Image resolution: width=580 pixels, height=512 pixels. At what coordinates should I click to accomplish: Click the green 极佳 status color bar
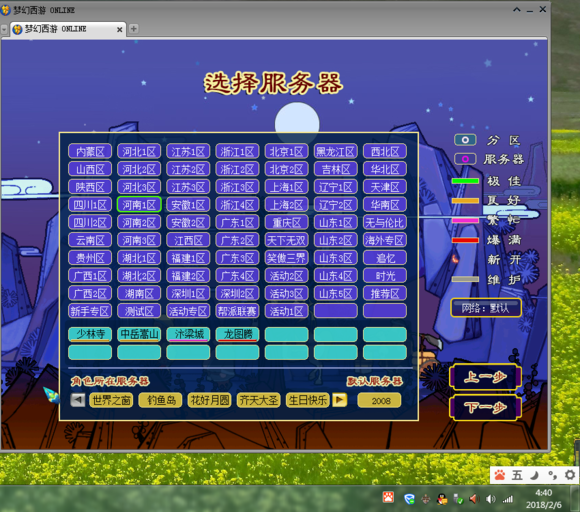point(465,181)
